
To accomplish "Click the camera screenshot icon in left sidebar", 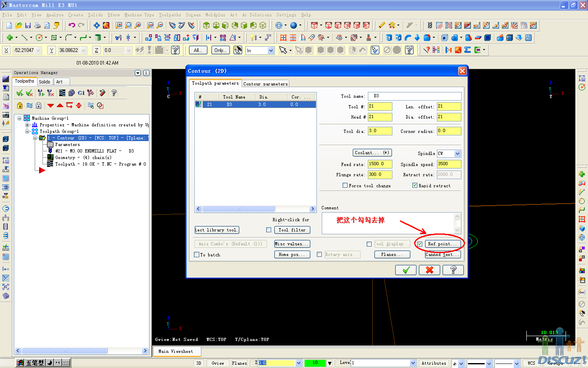I will click(x=6, y=115).
